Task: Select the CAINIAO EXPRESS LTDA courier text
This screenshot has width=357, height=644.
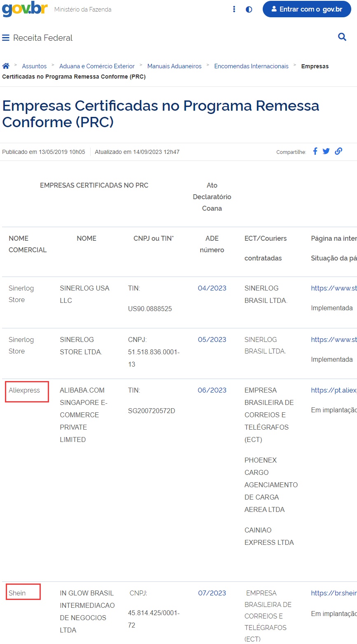Action: [x=269, y=536]
